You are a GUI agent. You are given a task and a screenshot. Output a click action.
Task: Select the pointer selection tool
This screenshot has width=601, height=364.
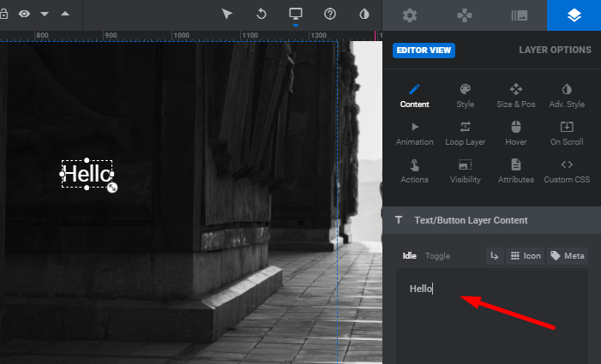(x=227, y=15)
